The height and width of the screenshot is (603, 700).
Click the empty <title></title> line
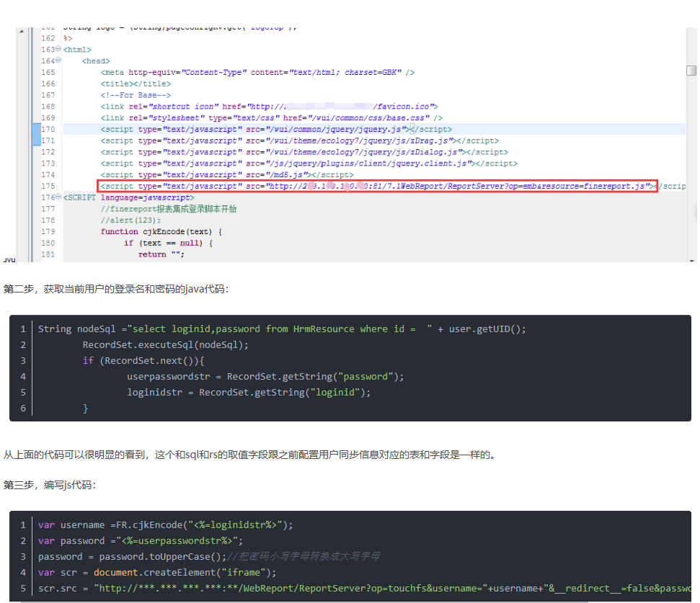[136, 84]
